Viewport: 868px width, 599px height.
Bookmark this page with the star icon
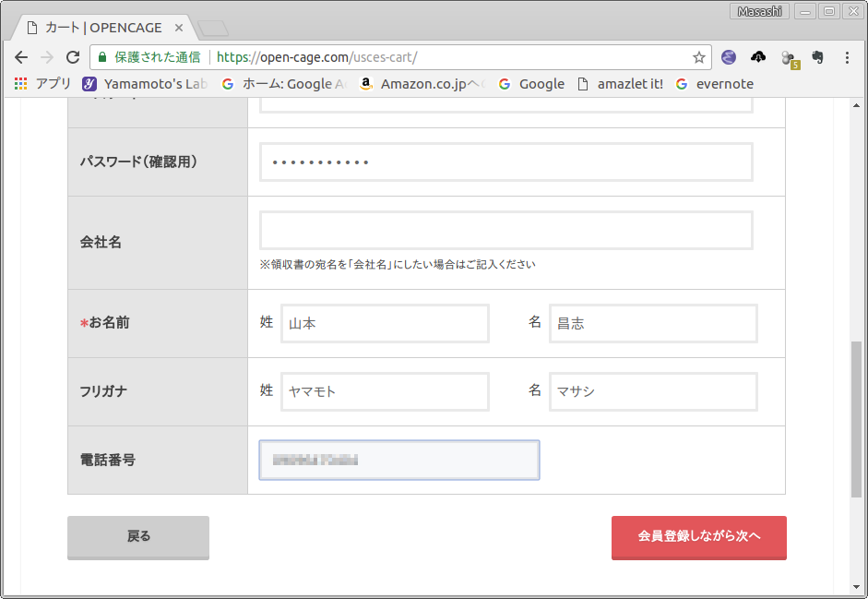pyautogui.click(x=699, y=57)
